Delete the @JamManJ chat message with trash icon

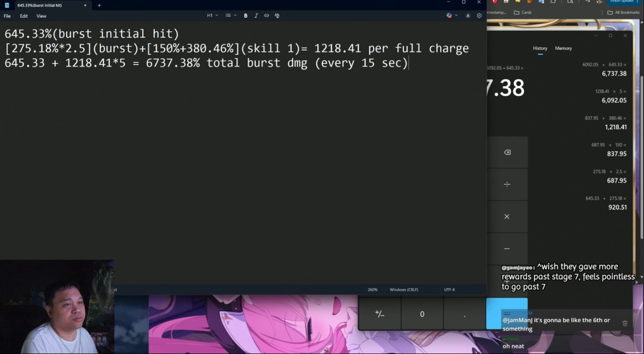point(625,323)
